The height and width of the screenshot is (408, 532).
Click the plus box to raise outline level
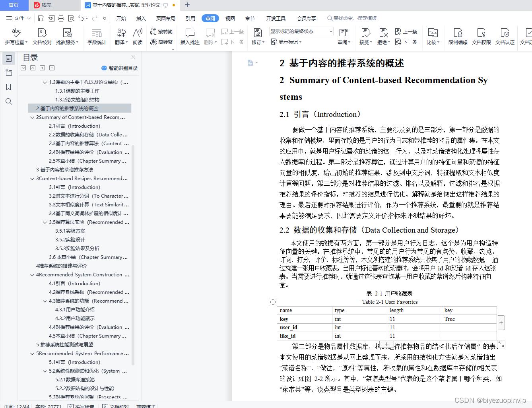43,68
